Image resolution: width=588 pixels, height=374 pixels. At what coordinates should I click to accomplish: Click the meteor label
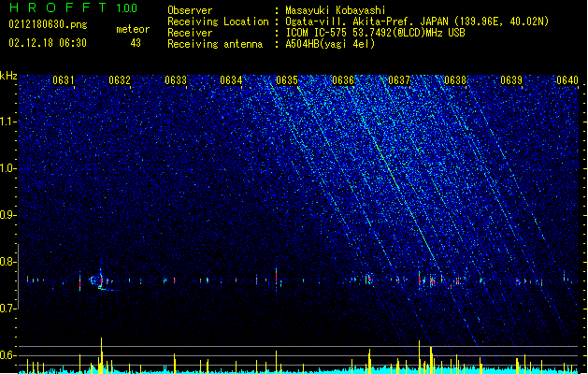[133, 29]
